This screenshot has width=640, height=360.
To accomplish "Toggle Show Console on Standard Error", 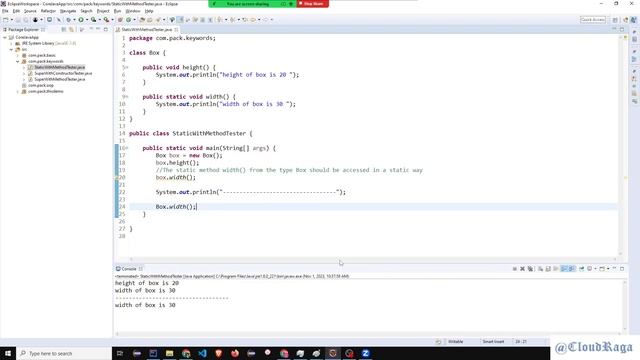I will coord(572,269).
